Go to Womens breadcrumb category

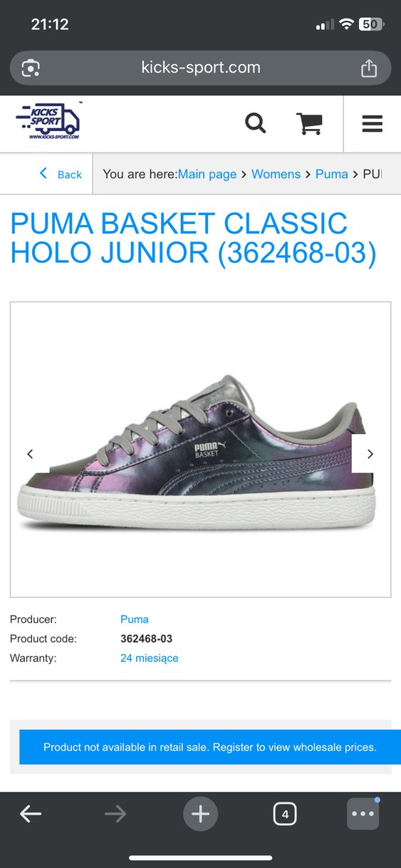tap(276, 174)
